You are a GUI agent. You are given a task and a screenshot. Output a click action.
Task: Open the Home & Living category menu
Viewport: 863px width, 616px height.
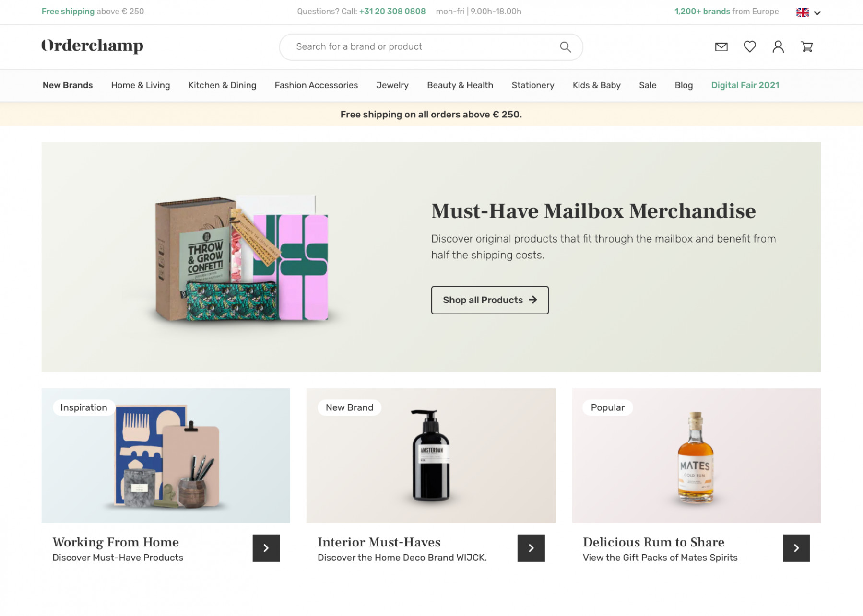[x=141, y=85]
